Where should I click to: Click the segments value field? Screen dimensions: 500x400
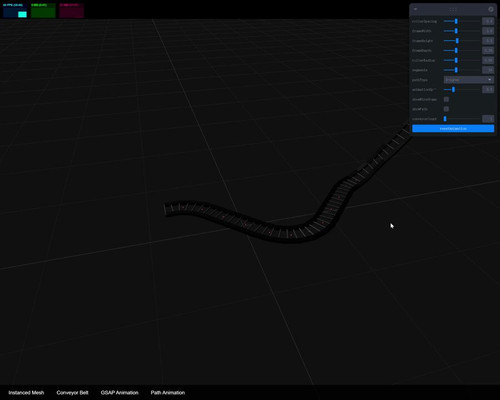pyautogui.click(x=488, y=70)
